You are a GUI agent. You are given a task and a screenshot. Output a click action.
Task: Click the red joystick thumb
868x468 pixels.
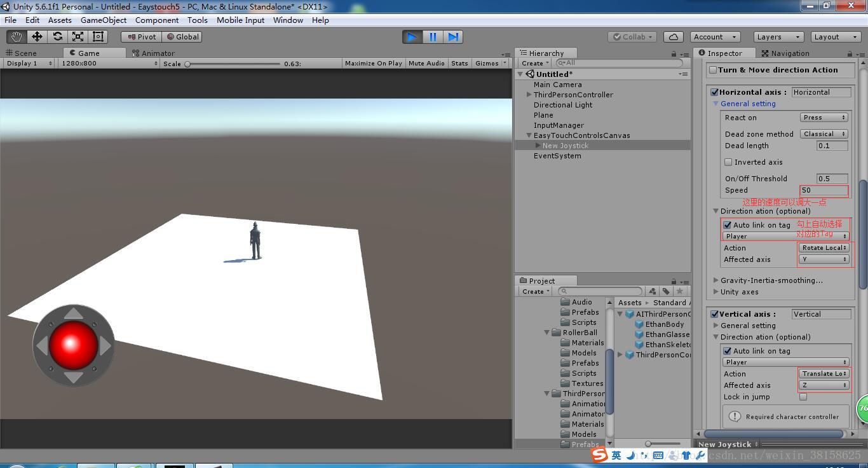[73, 345]
